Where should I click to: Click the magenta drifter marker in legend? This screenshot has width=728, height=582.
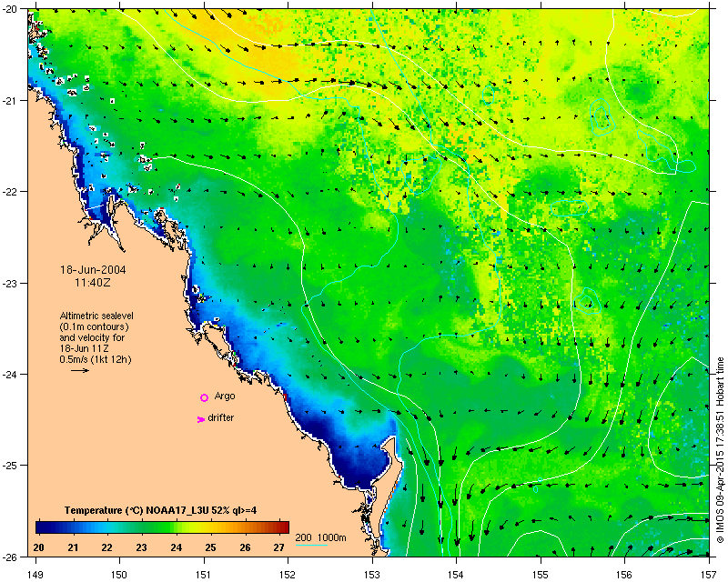coord(200,419)
